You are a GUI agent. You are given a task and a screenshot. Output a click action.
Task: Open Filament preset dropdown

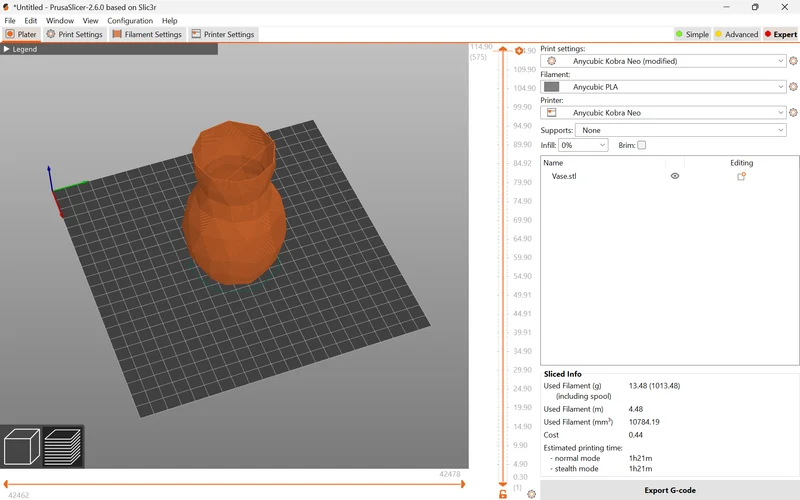(x=663, y=87)
